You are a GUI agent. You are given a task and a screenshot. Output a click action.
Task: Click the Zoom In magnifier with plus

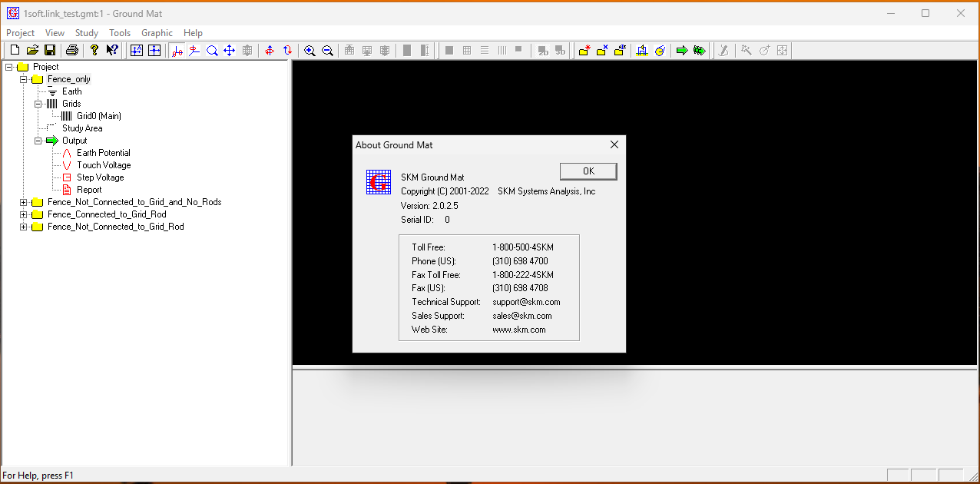pos(310,51)
